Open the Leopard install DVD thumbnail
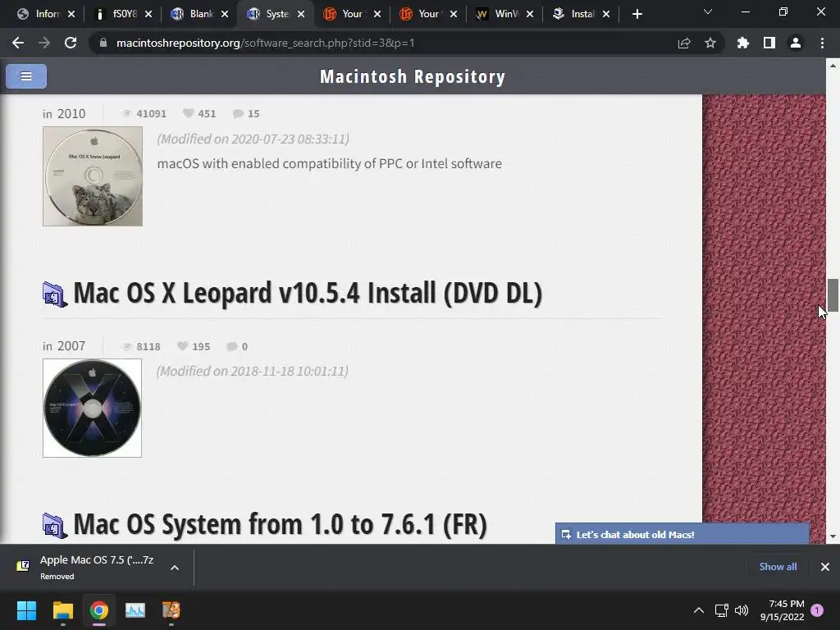This screenshot has height=630, width=840. [x=92, y=409]
